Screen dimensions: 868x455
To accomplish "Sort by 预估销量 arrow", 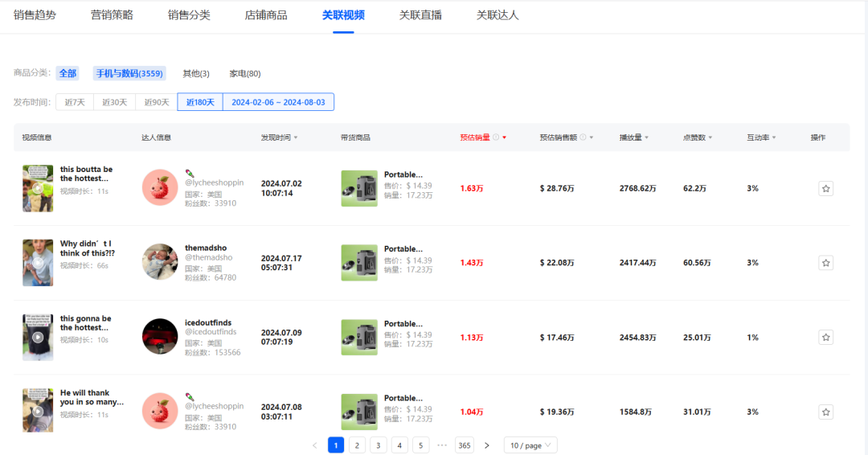I will [x=504, y=137].
